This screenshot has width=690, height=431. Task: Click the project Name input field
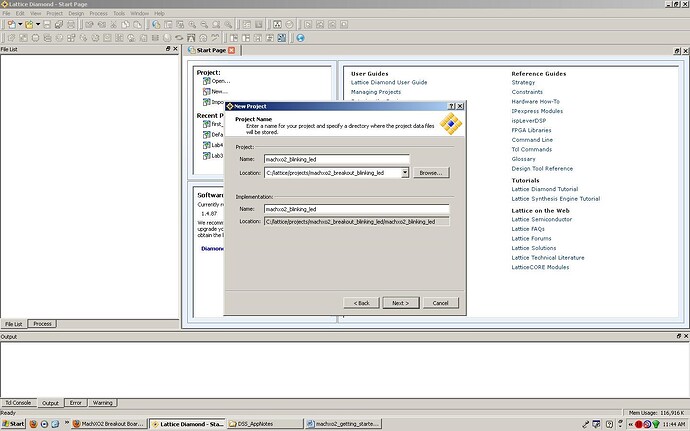point(337,159)
